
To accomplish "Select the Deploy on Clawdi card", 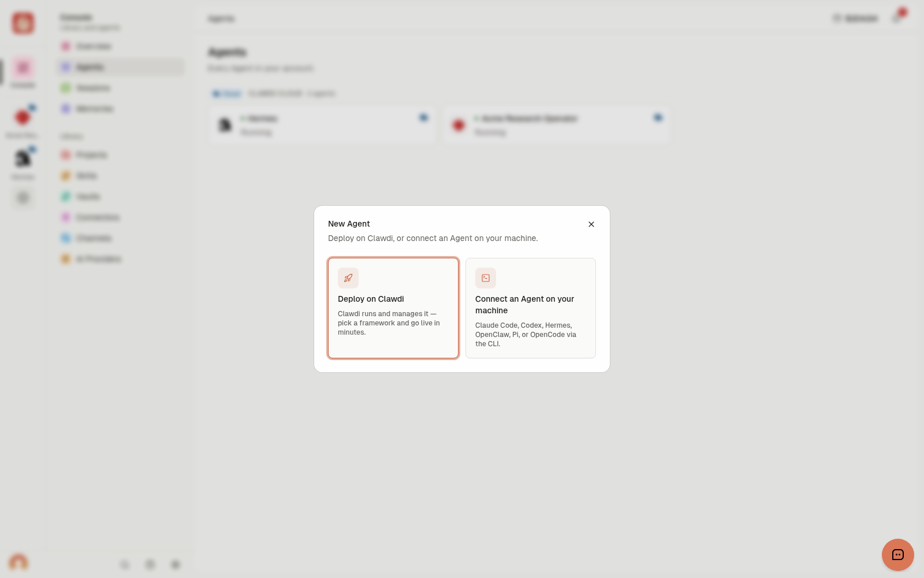I will tap(393, 308).
